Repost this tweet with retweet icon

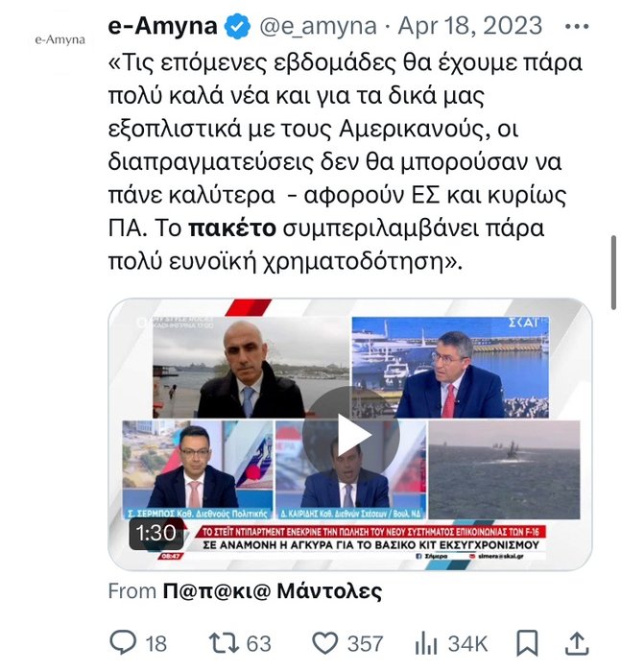(x=223, y=643)
